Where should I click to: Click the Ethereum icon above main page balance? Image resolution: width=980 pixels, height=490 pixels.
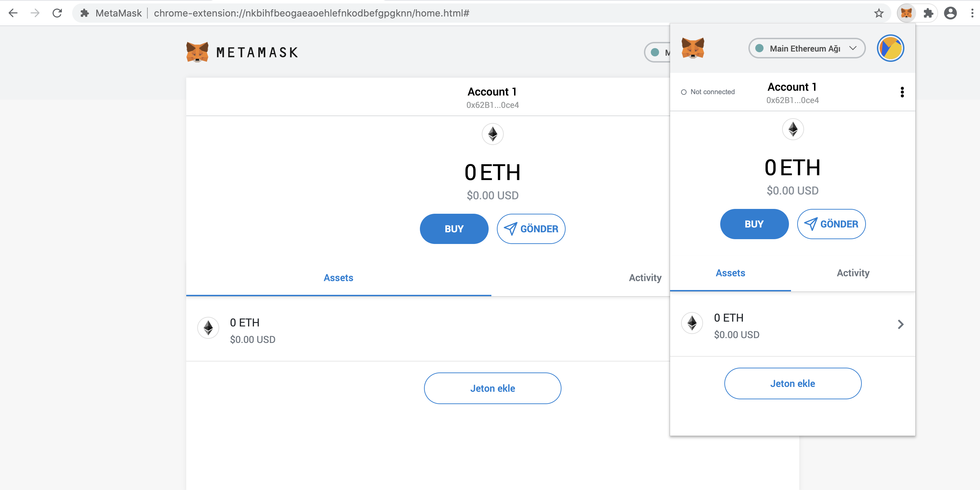[493, 134]
